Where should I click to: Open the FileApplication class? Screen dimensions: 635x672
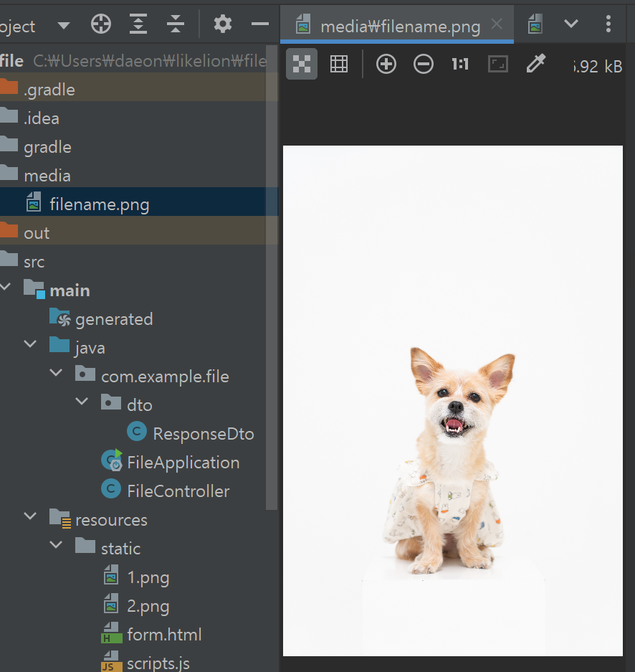pyautogui.click(x=183, y=463)
